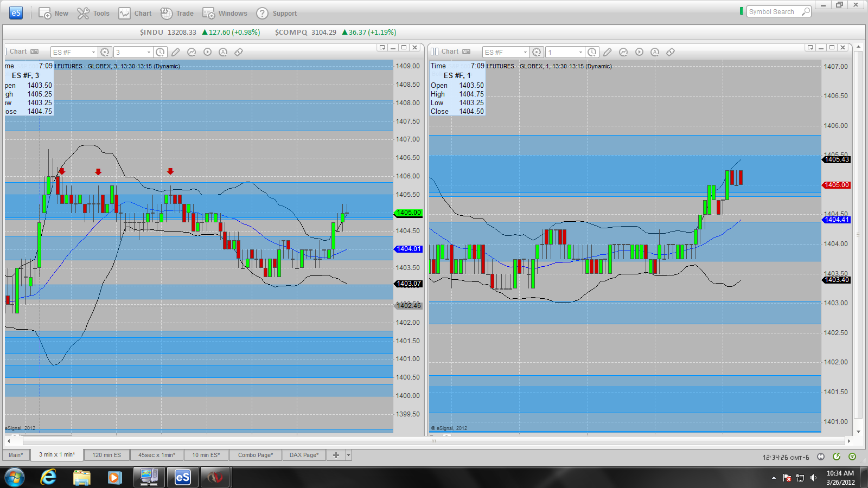Select left chart pencil drawing tool
The width and height of the screenshot is (868, 488).
pyautogui.click(x=176, y=52)
